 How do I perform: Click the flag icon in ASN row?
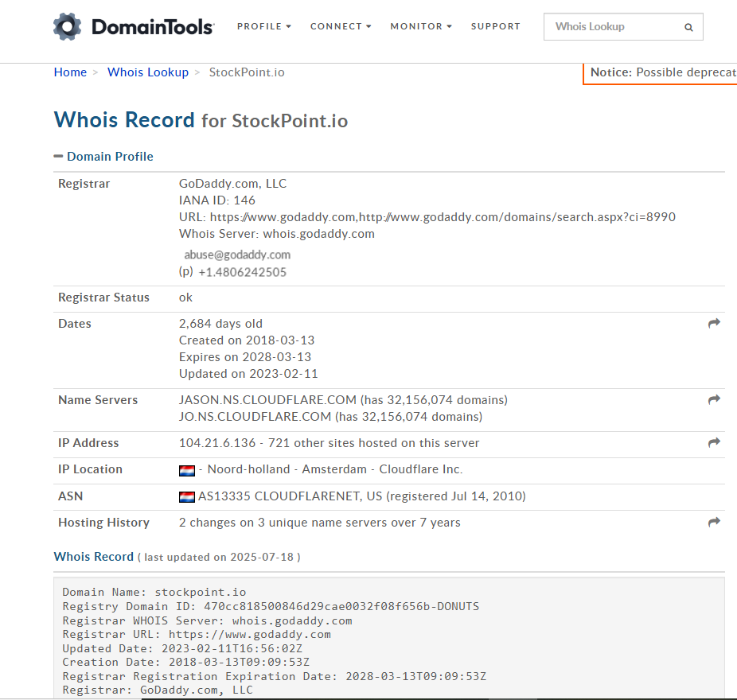(x=186, y=497)
